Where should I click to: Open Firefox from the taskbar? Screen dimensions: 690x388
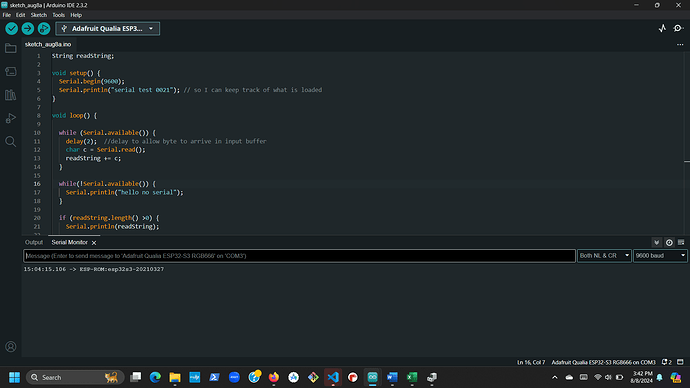click(x=274, y=377)
